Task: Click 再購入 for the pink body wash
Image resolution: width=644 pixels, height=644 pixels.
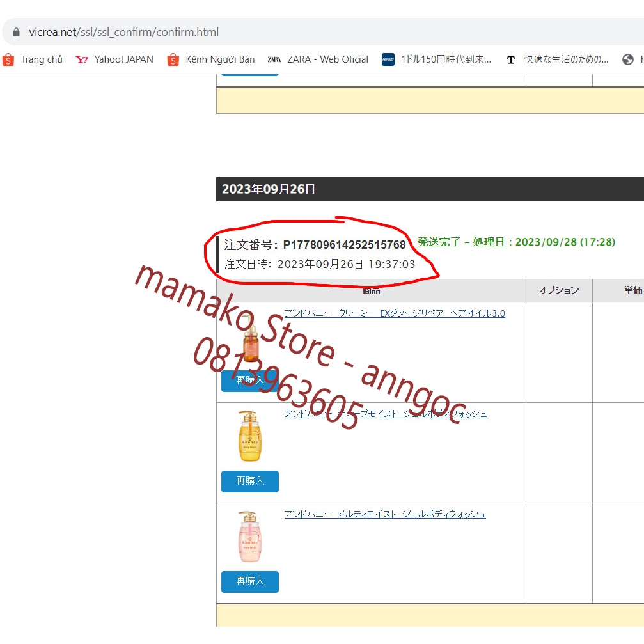Action: click(250, 582)
